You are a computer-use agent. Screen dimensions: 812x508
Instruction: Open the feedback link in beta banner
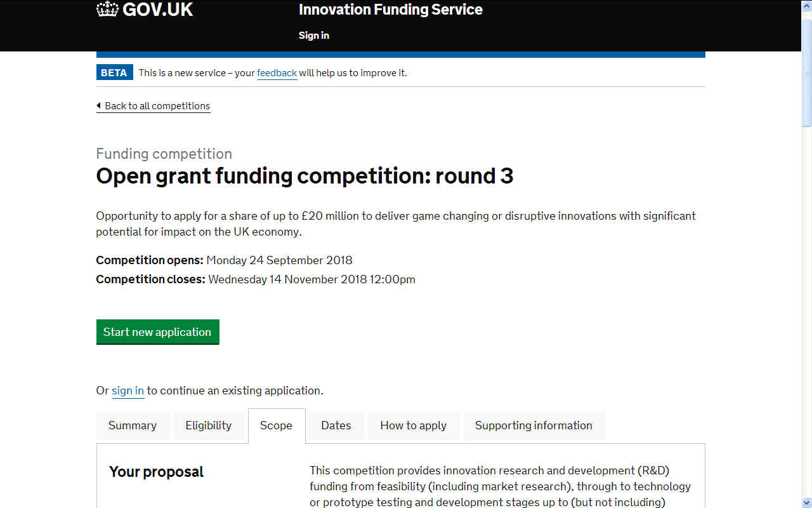tap(277, 73)
